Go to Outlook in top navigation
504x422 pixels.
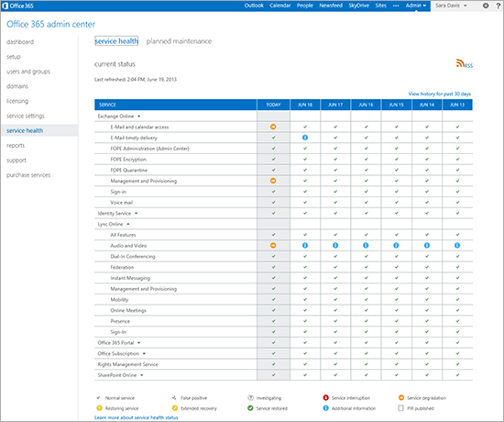click(x=254, y=6)
